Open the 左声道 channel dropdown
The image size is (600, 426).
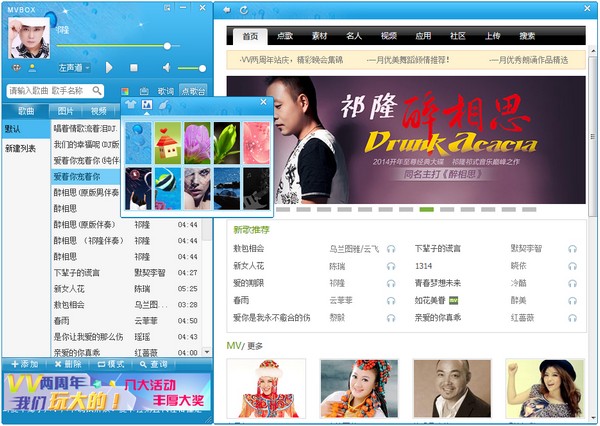coord(74,68)
